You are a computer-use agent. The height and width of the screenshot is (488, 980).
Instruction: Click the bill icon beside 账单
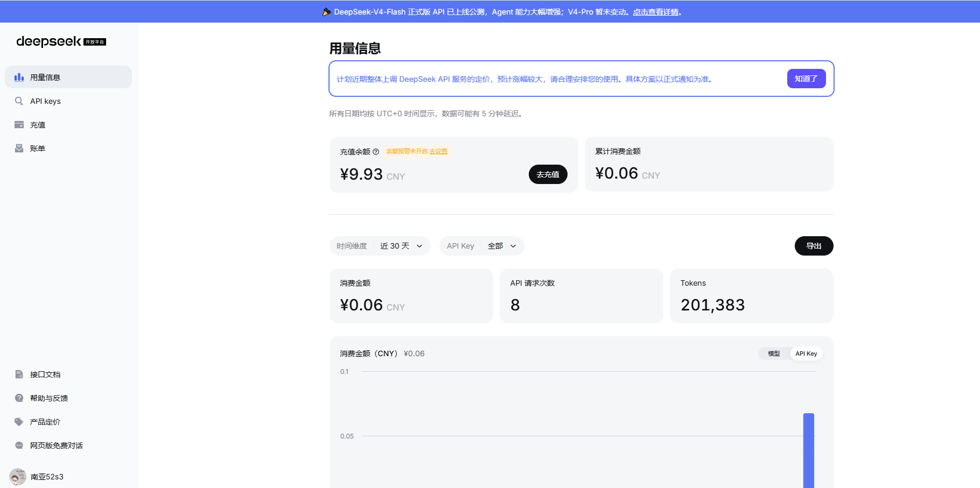click(19, 148)
